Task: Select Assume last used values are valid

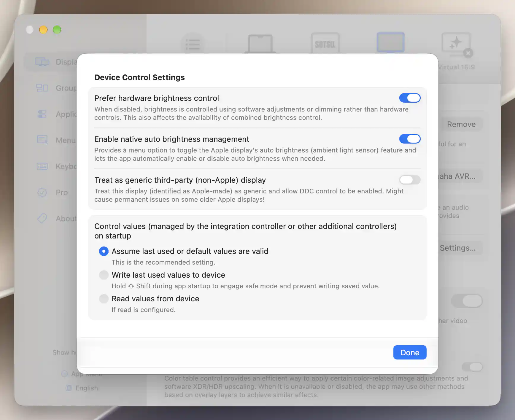Action: (104, 251)
